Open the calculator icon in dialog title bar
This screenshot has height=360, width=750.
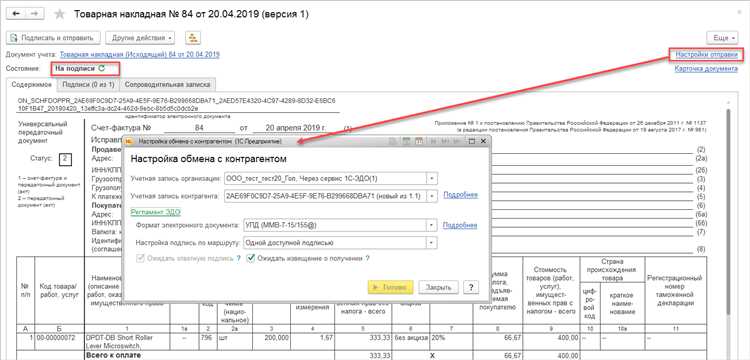(x=406, y=142)
